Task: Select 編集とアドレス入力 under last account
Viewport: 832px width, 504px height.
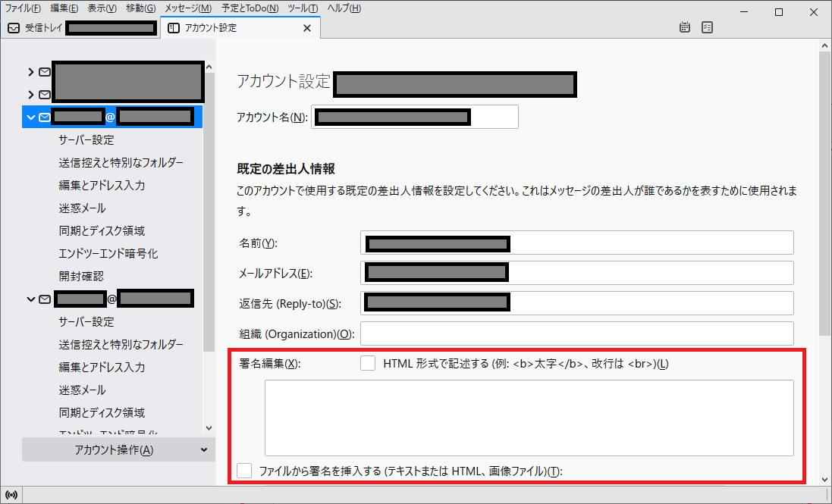Action: click(102, 368)
